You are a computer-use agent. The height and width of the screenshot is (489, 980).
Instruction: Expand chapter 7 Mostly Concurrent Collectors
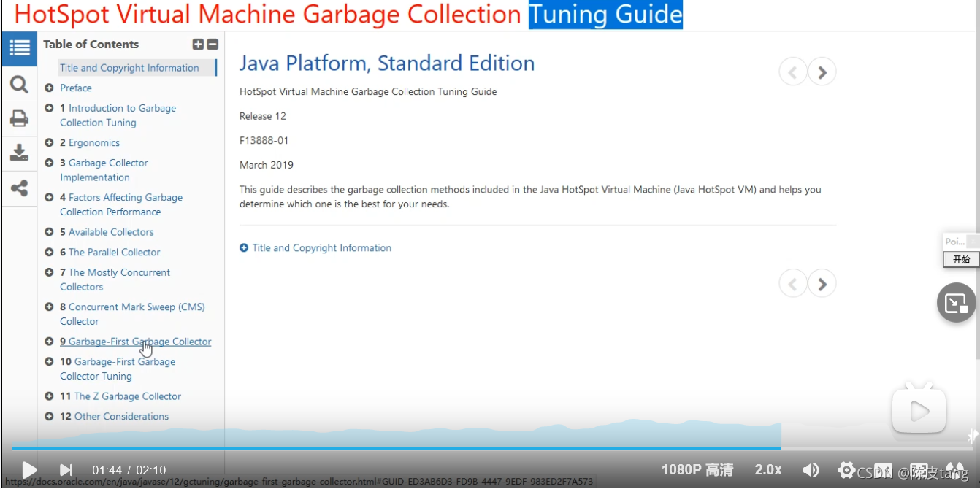point(49,272)
